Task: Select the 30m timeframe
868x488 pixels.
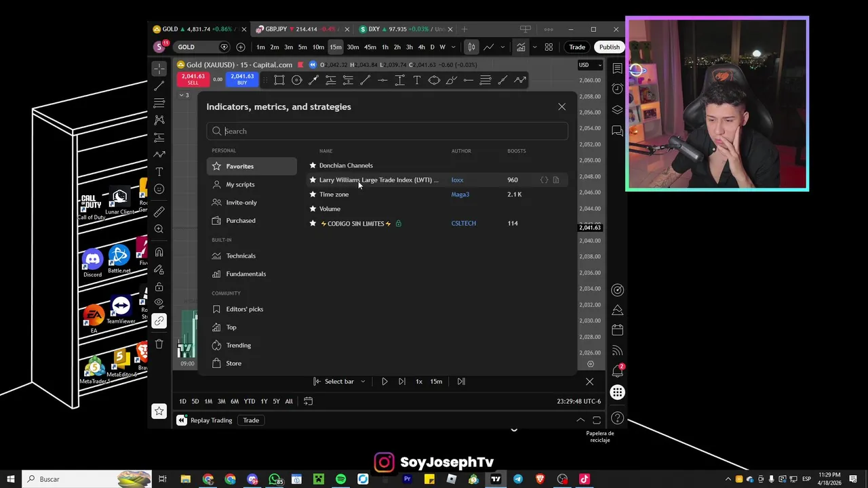Action: pos(353,47)
